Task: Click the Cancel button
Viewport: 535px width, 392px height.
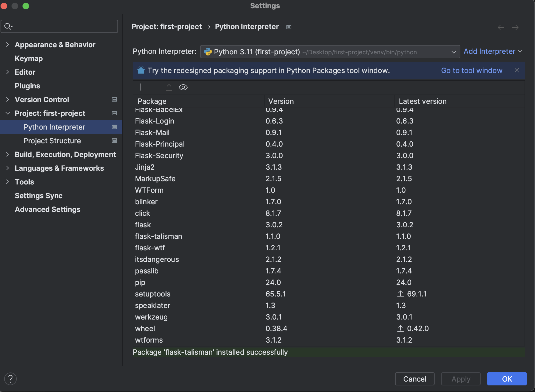Action: tap(415, 379)
